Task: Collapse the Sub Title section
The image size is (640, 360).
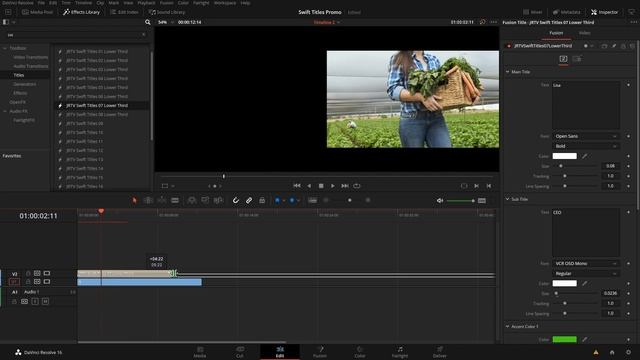Action: pos(508,199)
